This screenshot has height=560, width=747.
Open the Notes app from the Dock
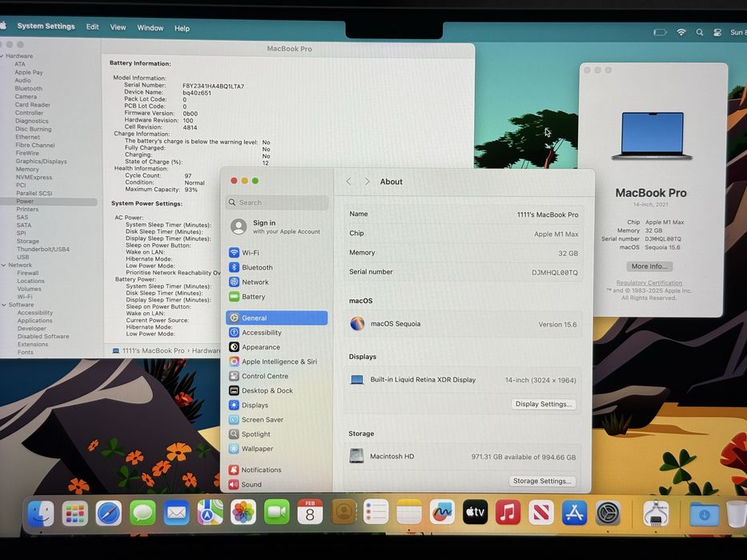point(409,512)
